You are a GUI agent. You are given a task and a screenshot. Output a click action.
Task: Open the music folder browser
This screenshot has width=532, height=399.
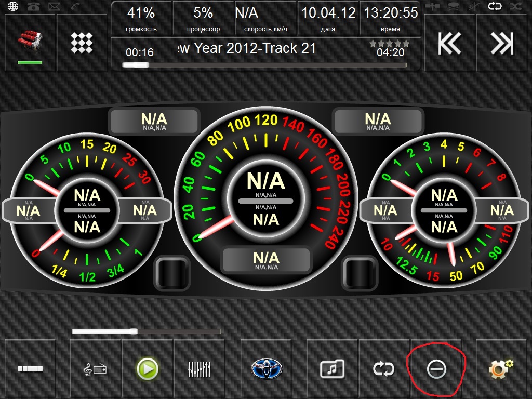pyautogui.click(x=332, y=369)
